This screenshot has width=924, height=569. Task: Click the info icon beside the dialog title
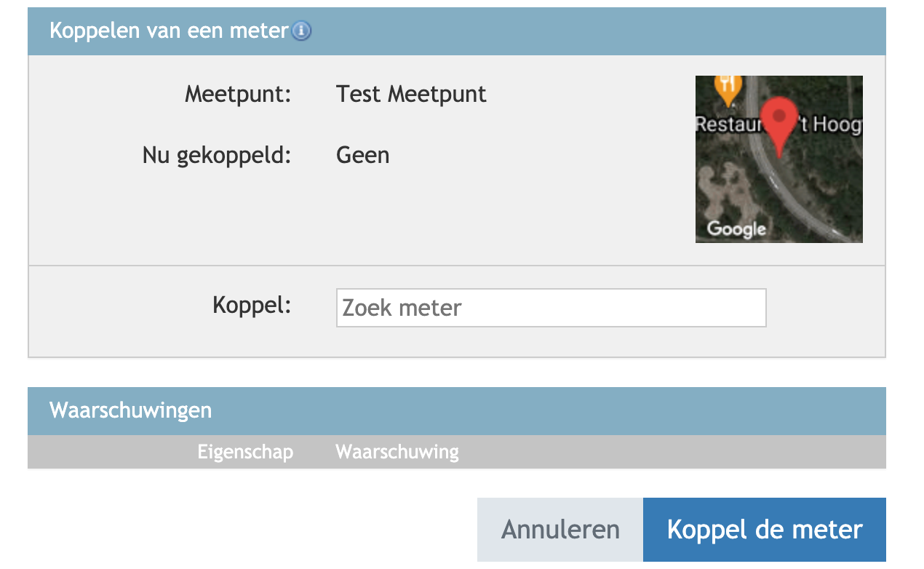point(300,31)
